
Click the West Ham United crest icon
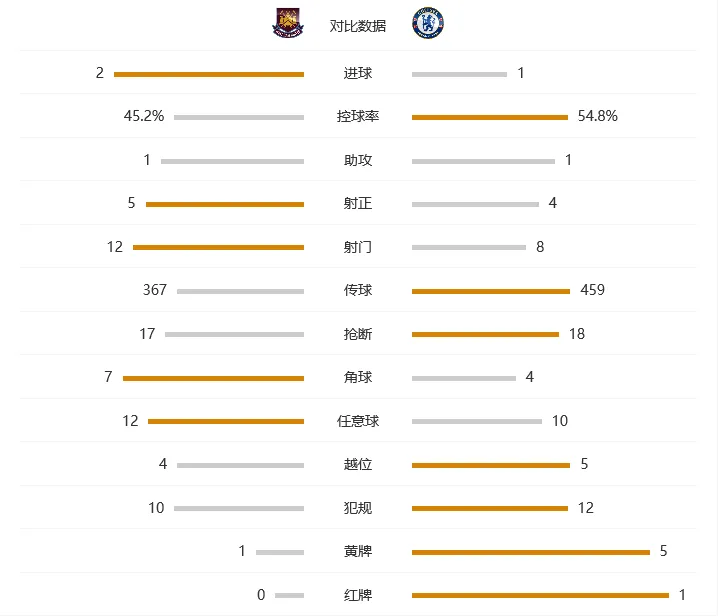click(288, 22)
